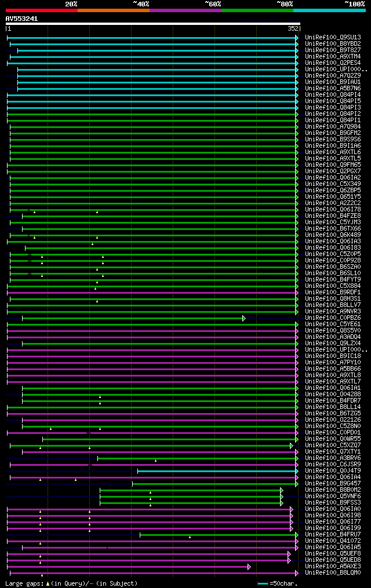Select the UniRef100_Q84PI4 label

coord(333,95)
